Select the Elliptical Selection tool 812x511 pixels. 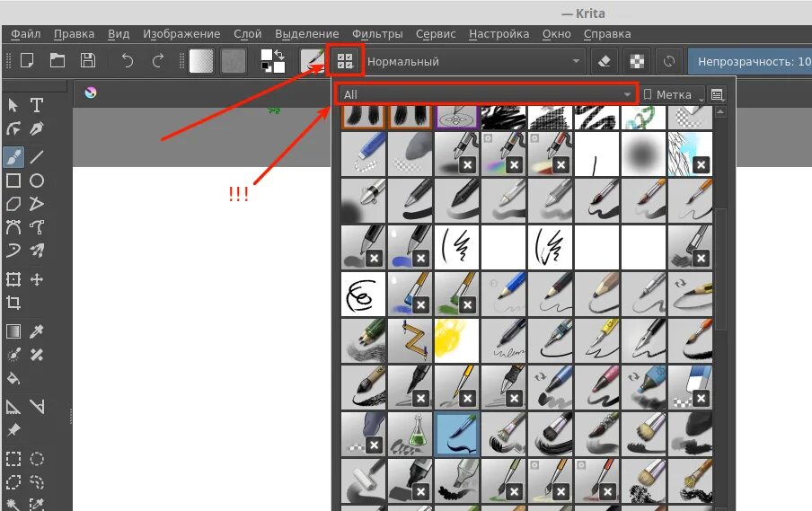[x=36, y=459]
